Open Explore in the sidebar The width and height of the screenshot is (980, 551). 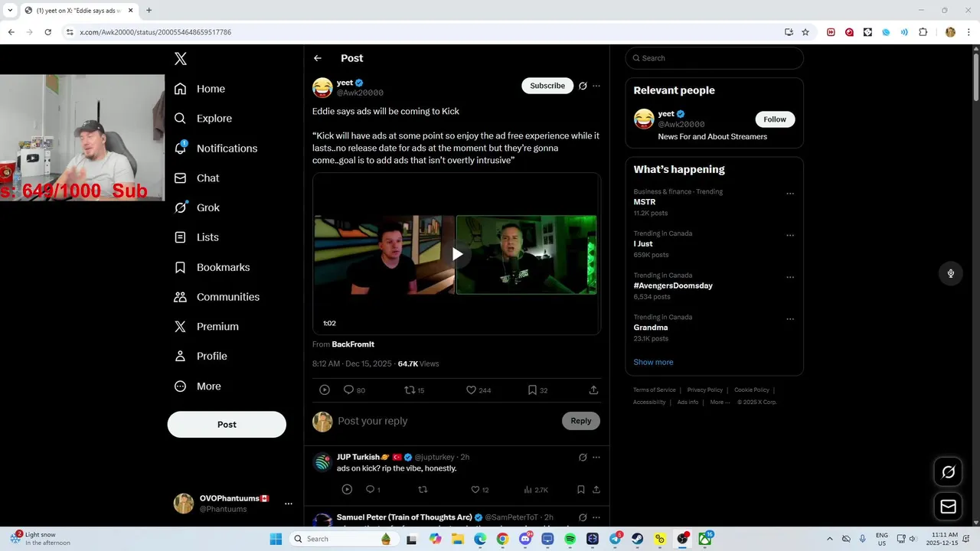coord(203,119)
